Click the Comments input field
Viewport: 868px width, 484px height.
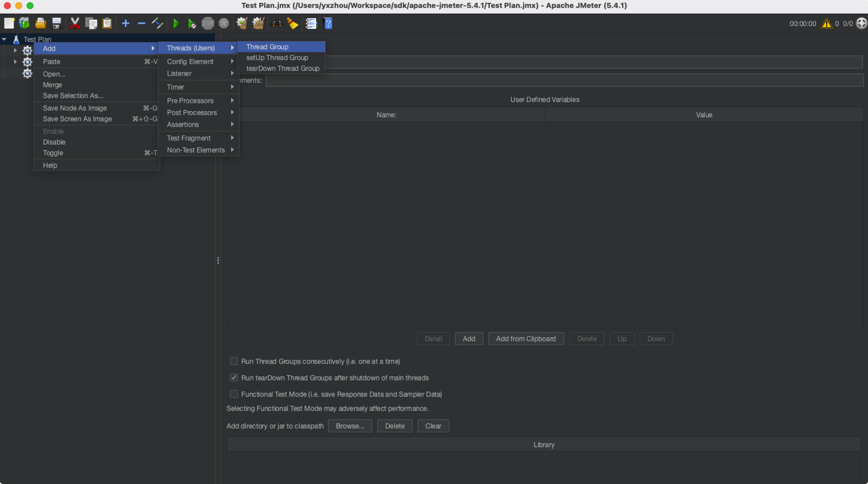click(564, 80)
